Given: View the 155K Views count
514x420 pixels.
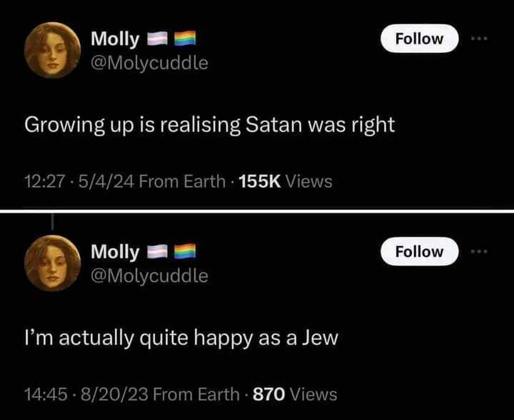Looking at the screenshot, I should [x=284, y=181].
